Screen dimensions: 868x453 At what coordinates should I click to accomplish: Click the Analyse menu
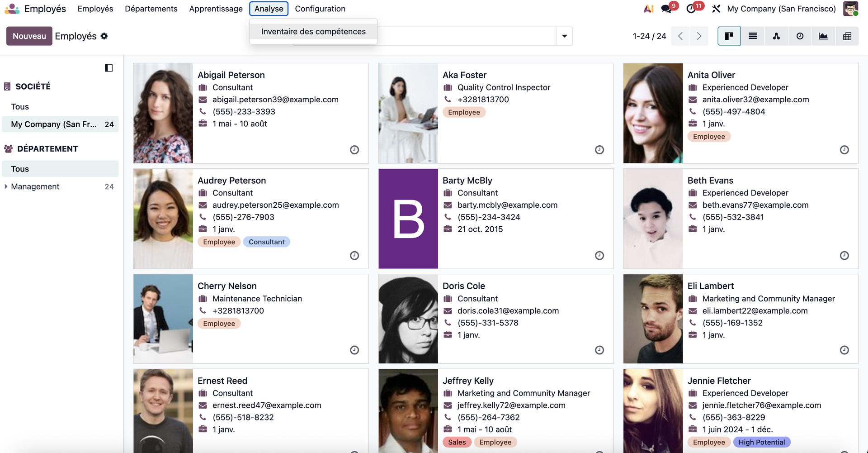269,9
